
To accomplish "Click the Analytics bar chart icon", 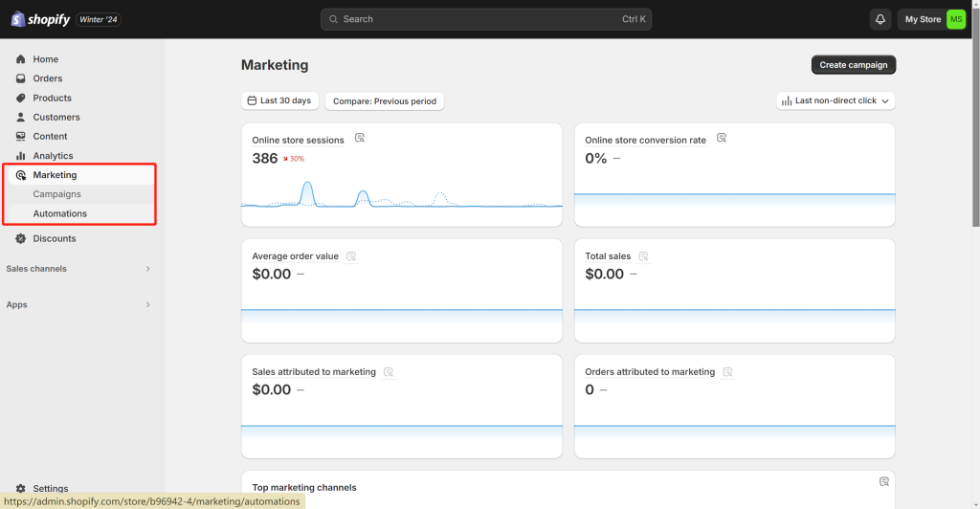I will click(21, 156).
